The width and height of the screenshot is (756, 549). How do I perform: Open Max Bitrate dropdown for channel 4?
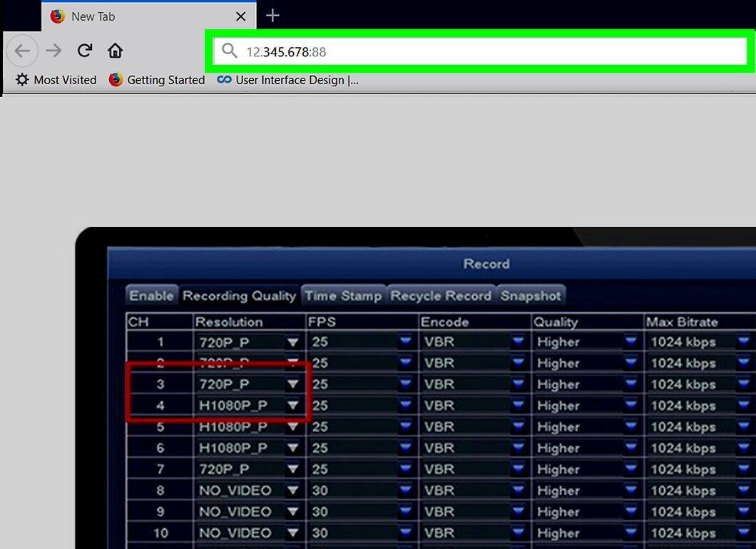coord(743,406)
